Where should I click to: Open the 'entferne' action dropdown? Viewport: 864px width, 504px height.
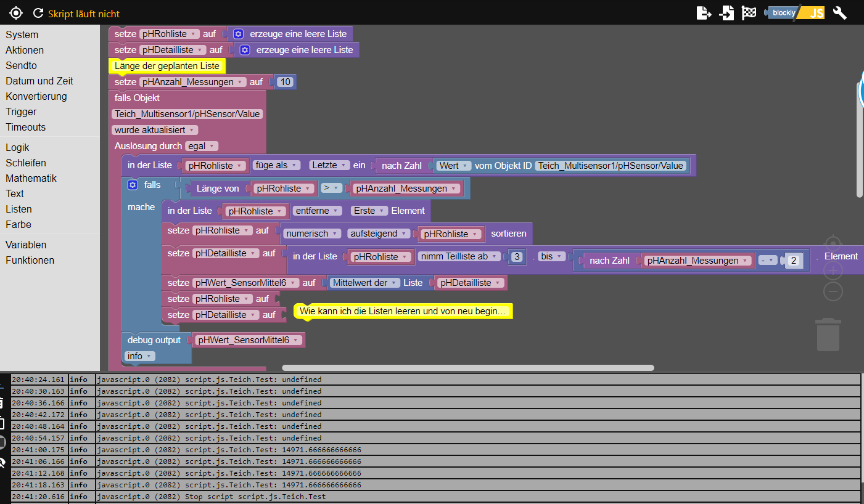(317, 211)
